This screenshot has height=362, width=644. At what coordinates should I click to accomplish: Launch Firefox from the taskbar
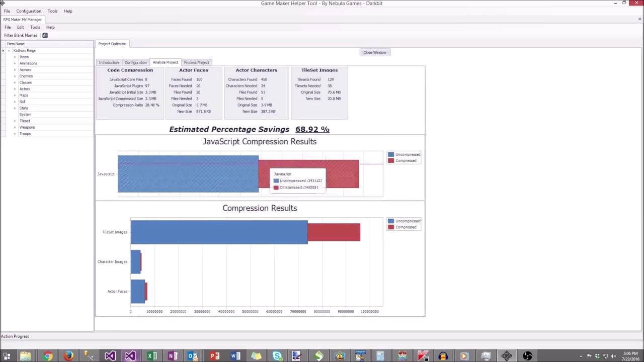click(x=68, y=356)
